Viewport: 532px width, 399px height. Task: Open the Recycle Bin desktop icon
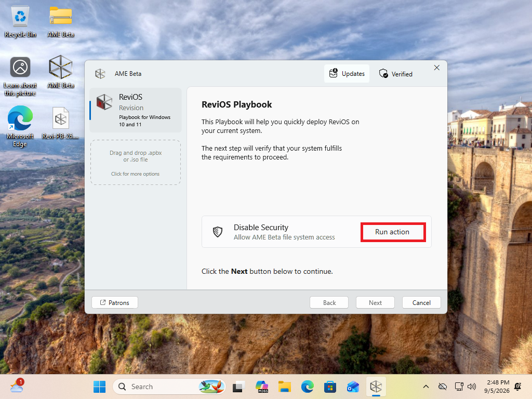(20, 21)
